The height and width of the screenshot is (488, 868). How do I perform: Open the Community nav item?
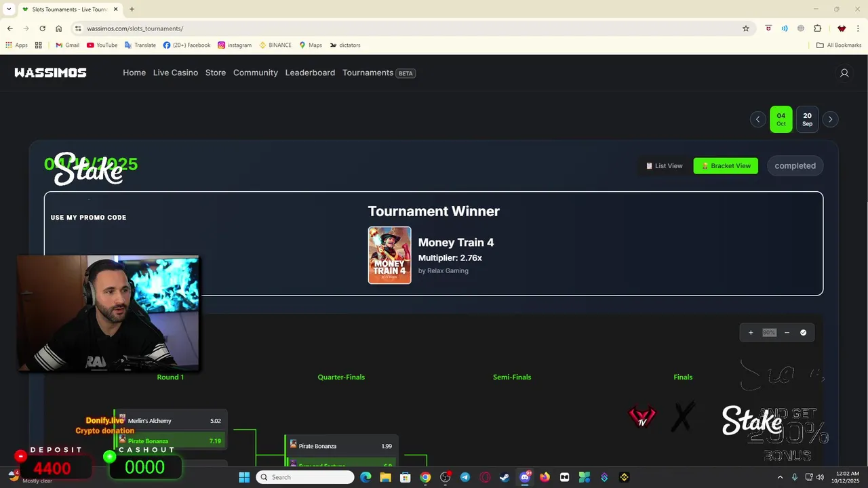pos(256,73)
